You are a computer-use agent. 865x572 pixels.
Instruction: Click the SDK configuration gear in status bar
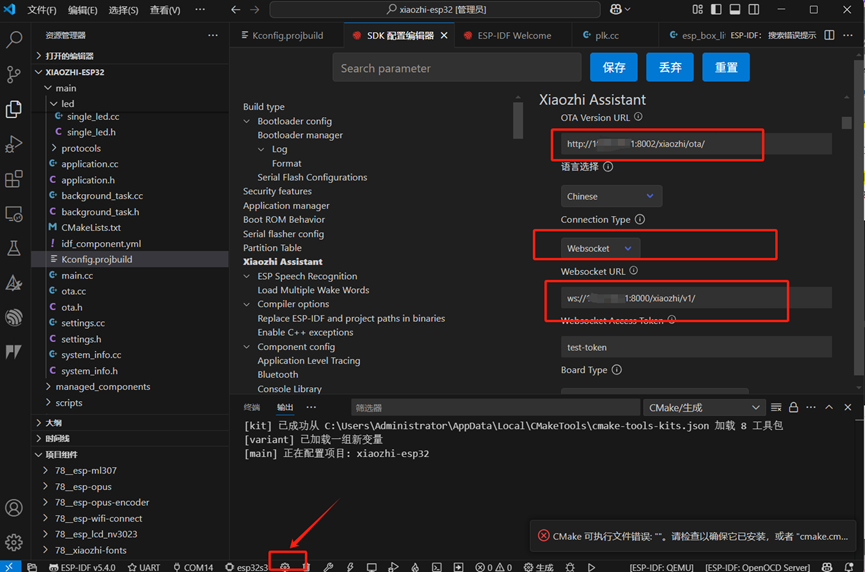click(x=285, y=567)
